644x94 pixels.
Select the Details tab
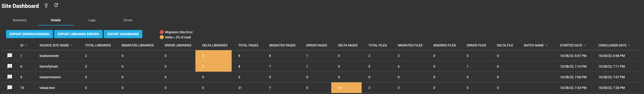[56, 20]
